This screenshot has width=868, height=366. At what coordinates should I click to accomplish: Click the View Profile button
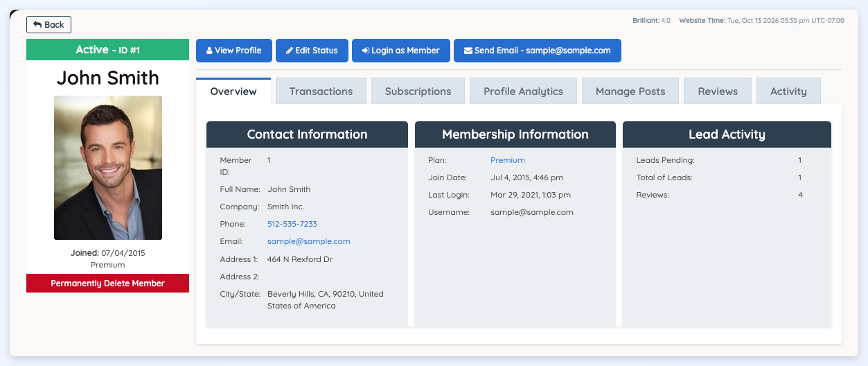234,51
